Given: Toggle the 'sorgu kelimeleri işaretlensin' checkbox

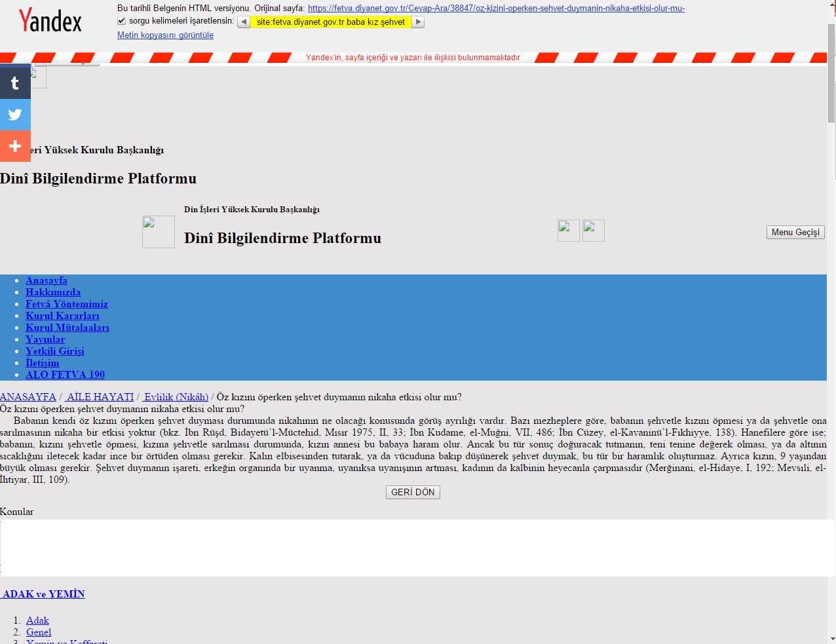Looking at the screenshot, I should point(121,21).
